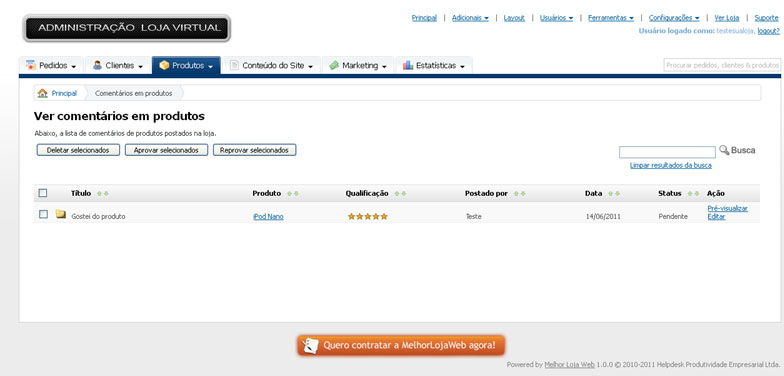This screenshot has height=376, width=784.
Task: Sort by Título using the arrows
Action: (x=102, y=194)
